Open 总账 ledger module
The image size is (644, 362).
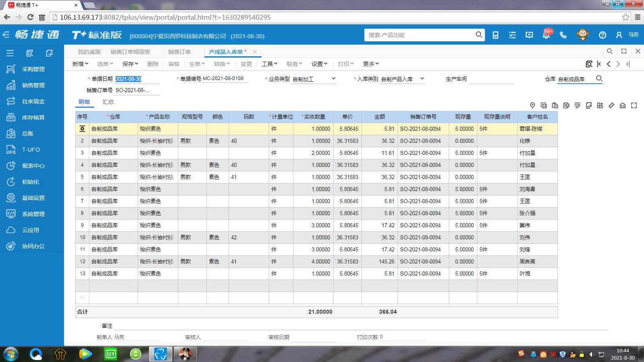click(28, 134)
